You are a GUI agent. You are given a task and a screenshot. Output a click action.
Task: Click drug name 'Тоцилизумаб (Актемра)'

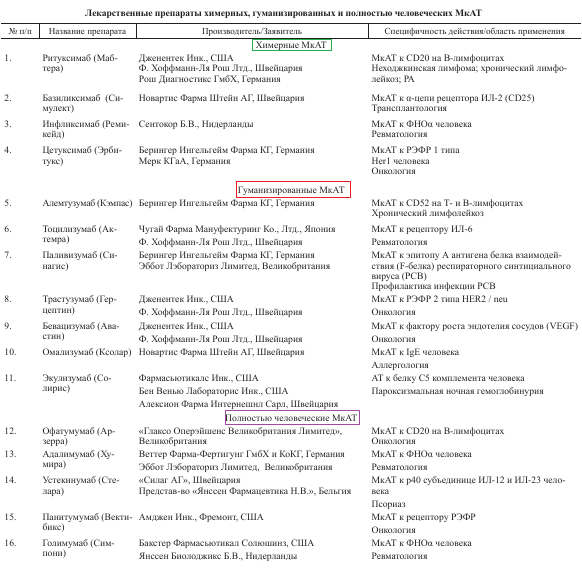(x=79, y=234)
